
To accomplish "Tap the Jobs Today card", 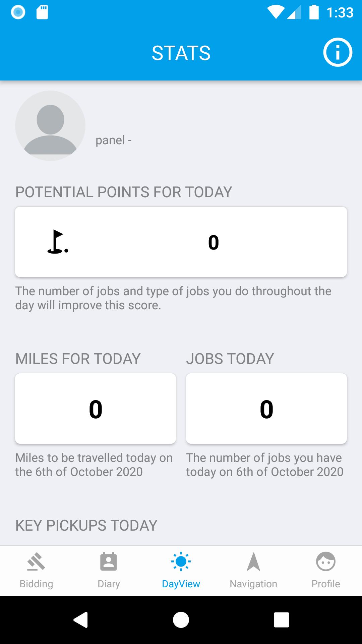I will (x=266, y=409).
